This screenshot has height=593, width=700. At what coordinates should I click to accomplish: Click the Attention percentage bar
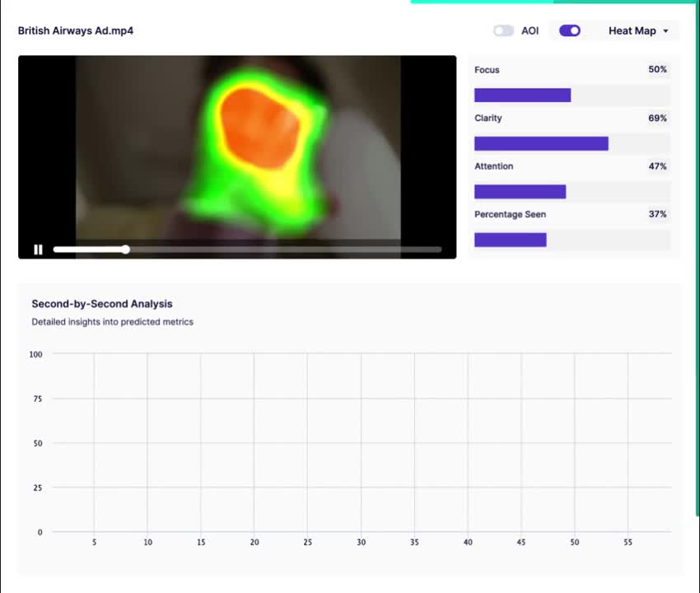pos(572,192)
